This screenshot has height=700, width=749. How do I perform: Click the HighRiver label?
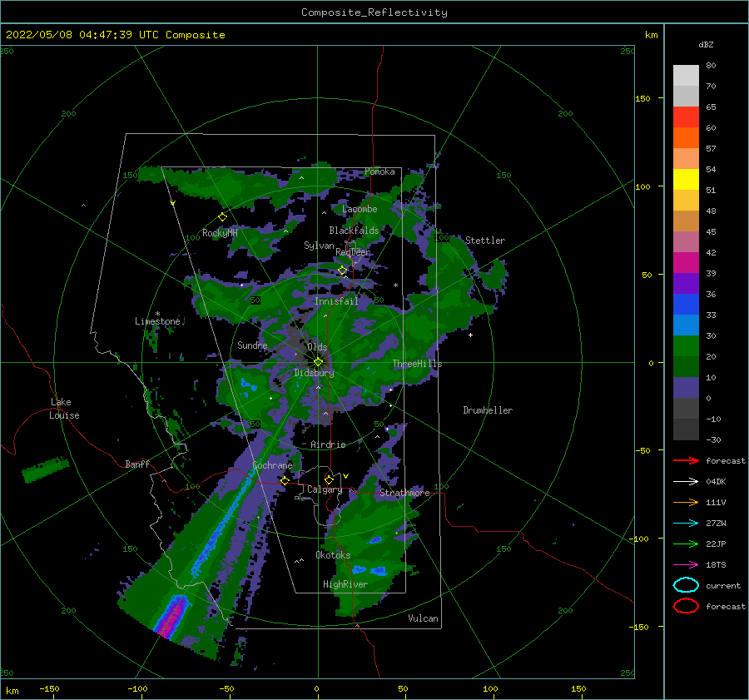345,584
